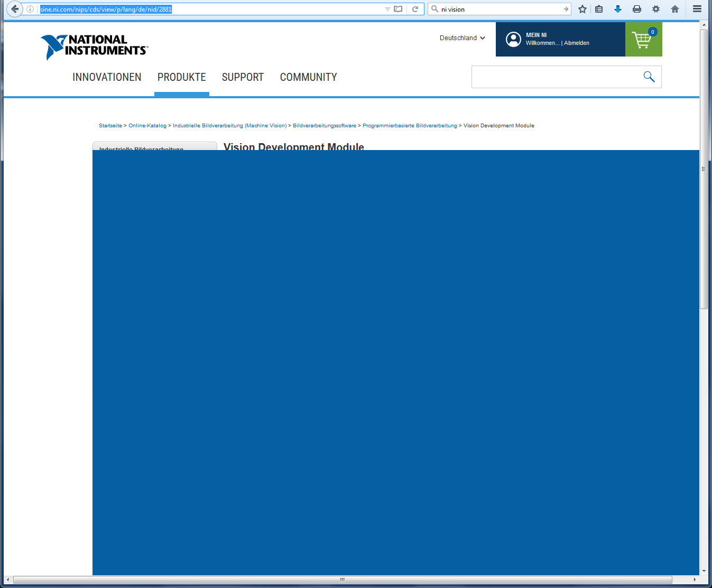Open Programmierbasierte Bildverarbeitung breadcrumb link
The width and height of the screenshot is (712, 588).
(x=410, y=126)
